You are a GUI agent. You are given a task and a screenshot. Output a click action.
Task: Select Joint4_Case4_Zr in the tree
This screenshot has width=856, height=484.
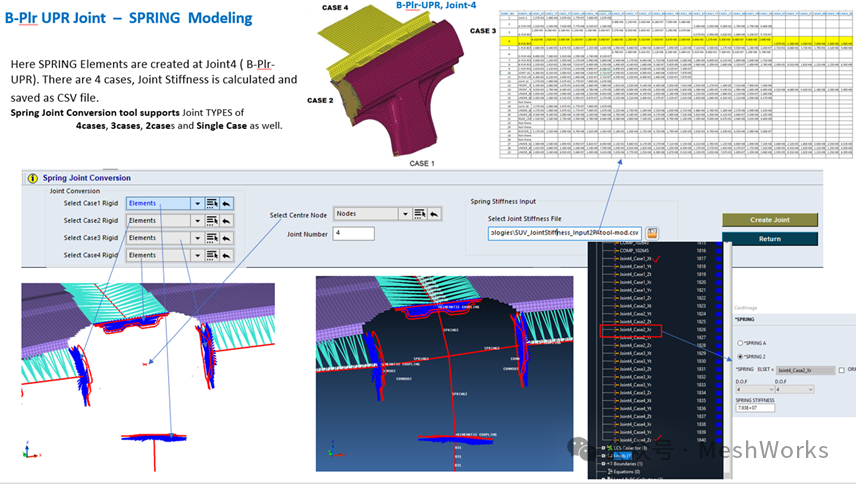coord(635,440)
